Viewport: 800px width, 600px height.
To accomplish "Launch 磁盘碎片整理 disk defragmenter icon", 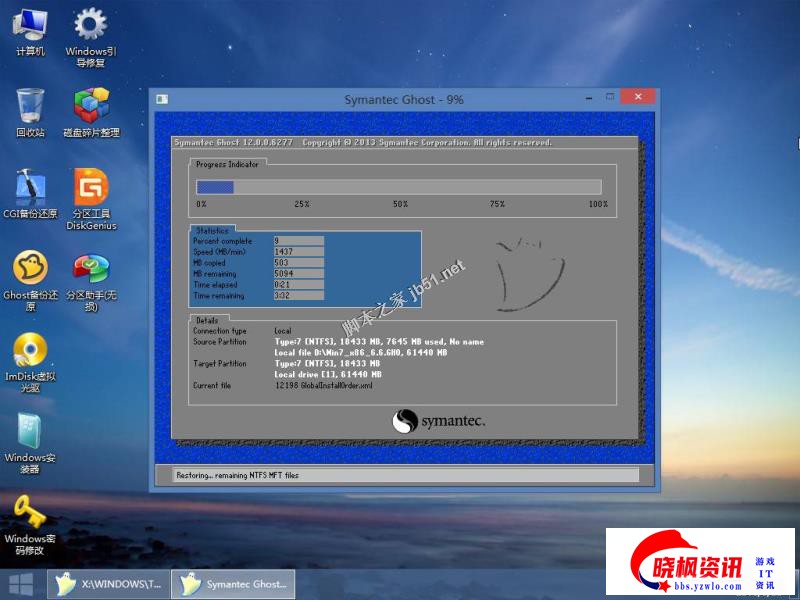I will point(91,110).
